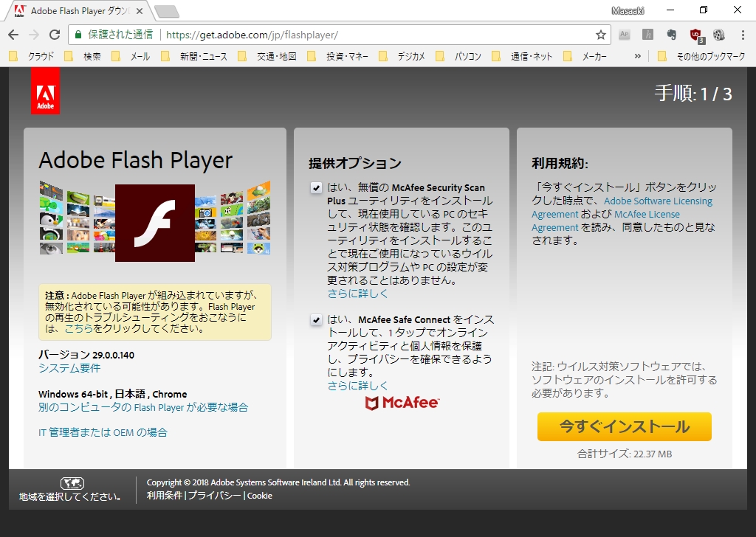Open the システム要件 link

[69, 368]
